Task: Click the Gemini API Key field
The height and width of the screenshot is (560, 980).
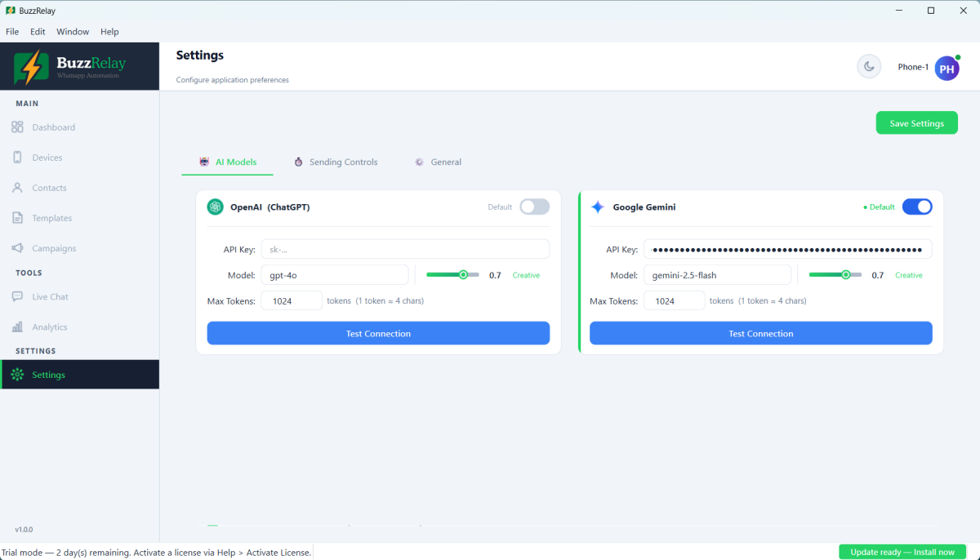Action: (788, 249)
